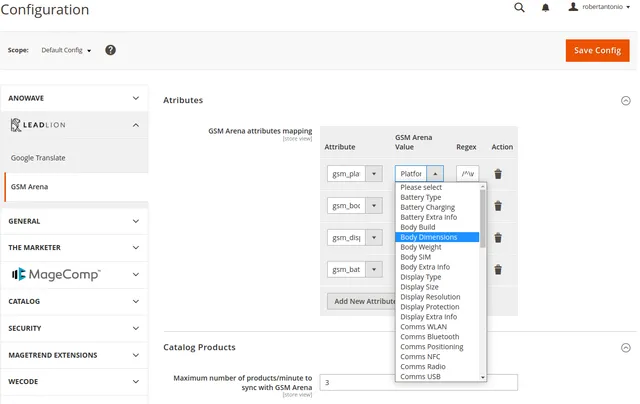This screenshot has height=404, width=640.
Task: Select Battery Extra Info option
Action: point(437,217)
